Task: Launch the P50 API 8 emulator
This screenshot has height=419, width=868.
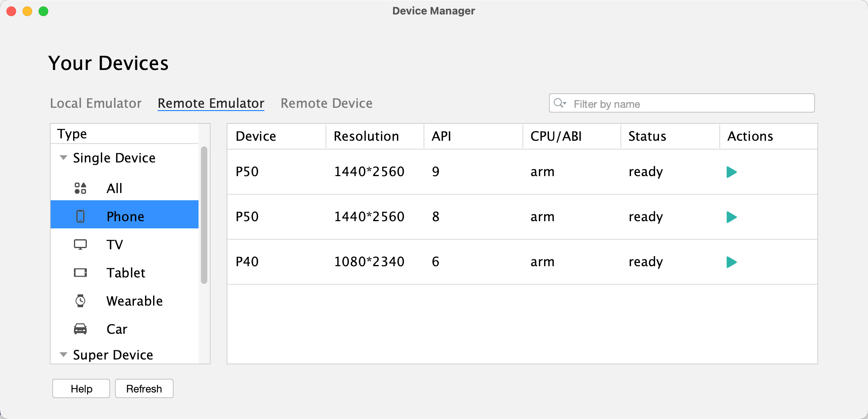Action: (x=731, y=217)
